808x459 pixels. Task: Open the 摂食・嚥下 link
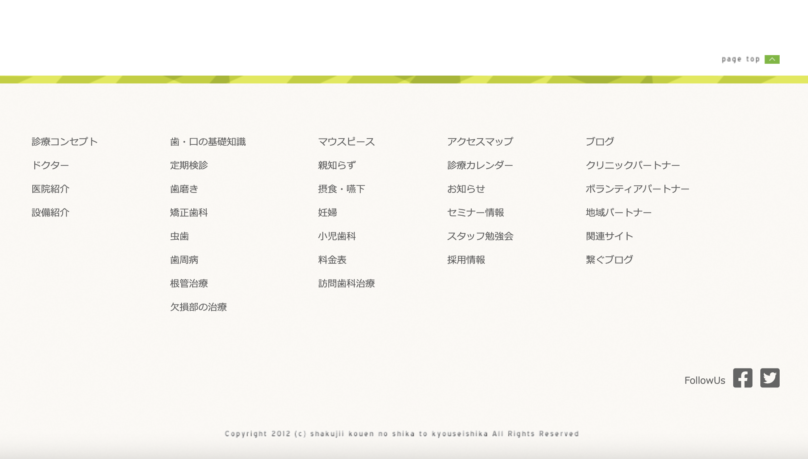pos(341,189)
